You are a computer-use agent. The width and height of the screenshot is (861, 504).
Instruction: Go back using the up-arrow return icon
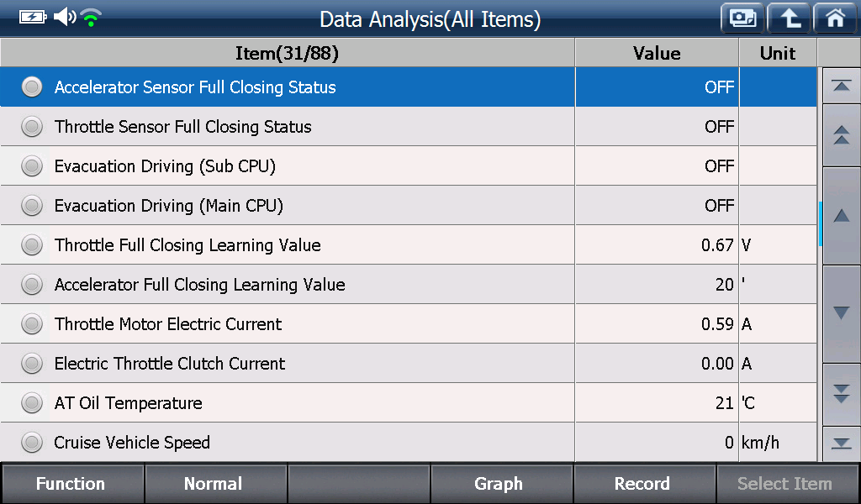(x=789, y=18)
